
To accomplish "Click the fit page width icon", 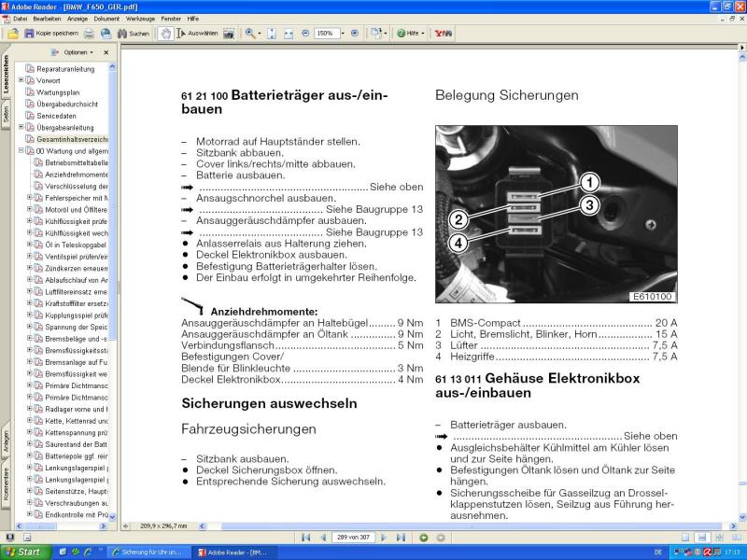I will coord(289,34).
